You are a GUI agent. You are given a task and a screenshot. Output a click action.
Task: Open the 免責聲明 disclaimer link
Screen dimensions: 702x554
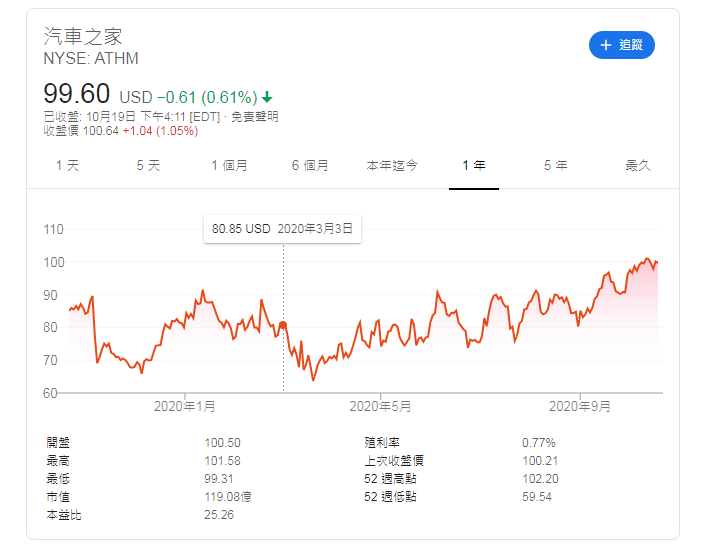click(x=255, y=116)
